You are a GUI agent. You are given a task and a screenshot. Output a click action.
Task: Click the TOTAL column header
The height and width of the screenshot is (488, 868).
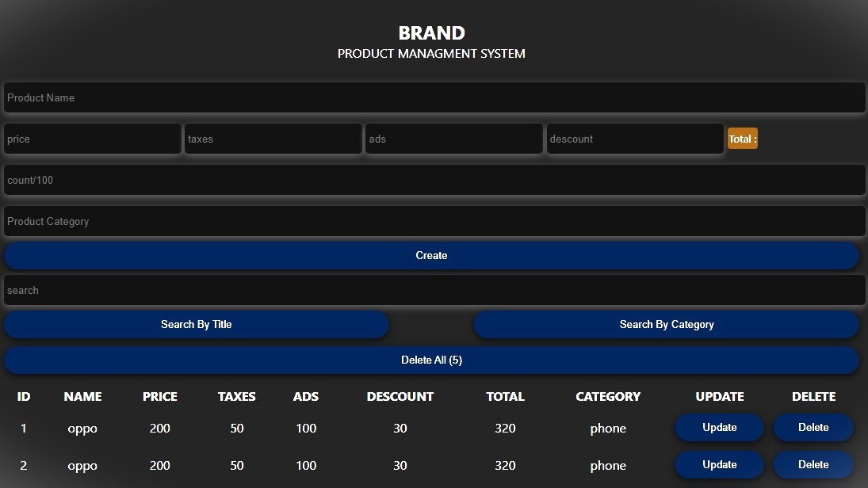tap(505, 397)
